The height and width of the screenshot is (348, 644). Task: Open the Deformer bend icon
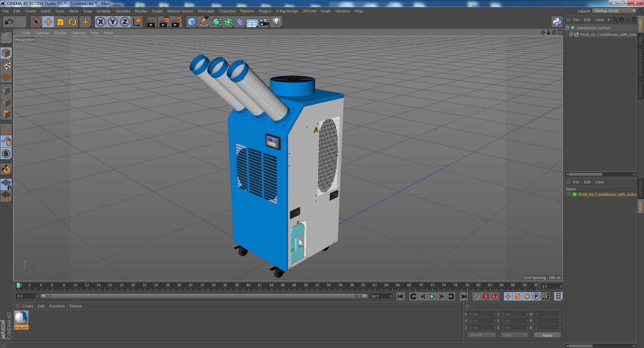[x=240, y=22]
